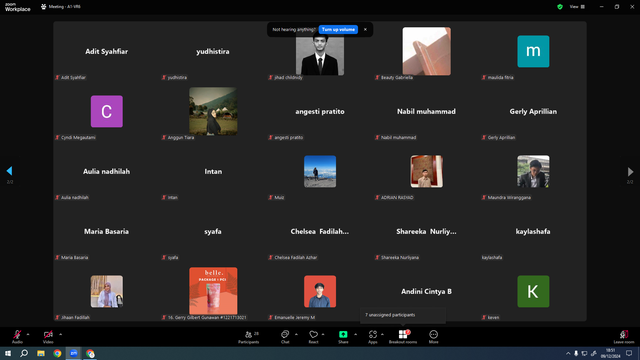Screen dimensions: 640x360
Task: Open Google Chrome from the taskbar
Action: 57,353
